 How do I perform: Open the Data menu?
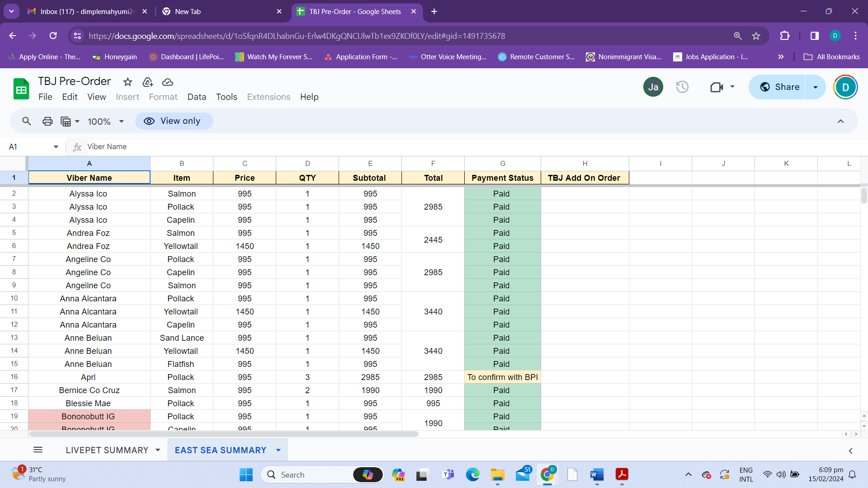click(197, 97)
